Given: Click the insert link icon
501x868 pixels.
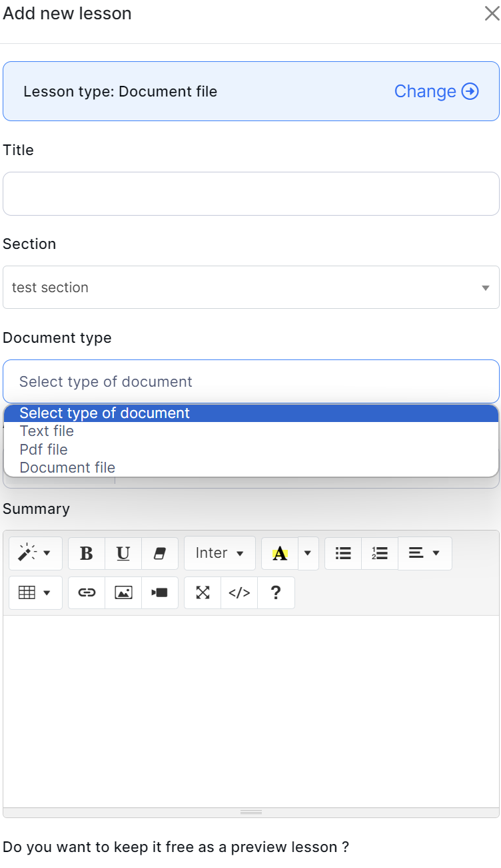Looking at the screenshot, I should point(87,592).
